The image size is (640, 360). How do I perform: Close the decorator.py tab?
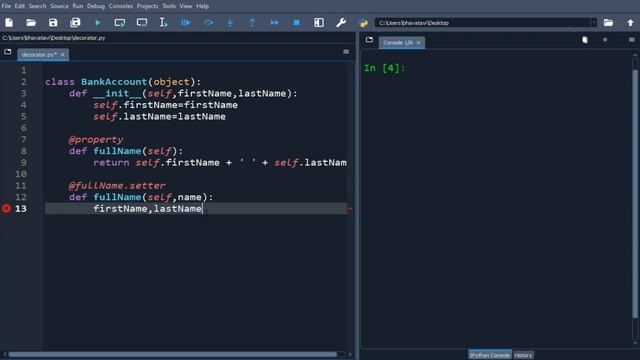coord(63,54)
